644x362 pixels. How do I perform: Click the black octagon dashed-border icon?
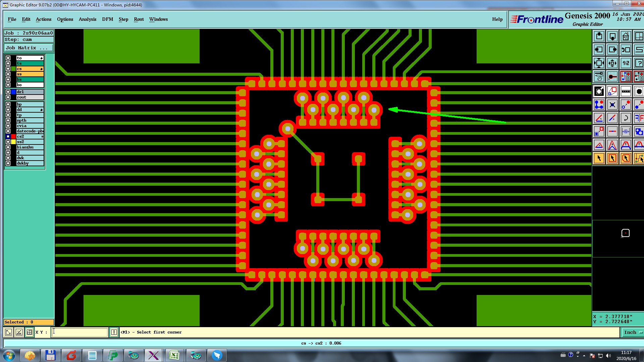[639, 91]
